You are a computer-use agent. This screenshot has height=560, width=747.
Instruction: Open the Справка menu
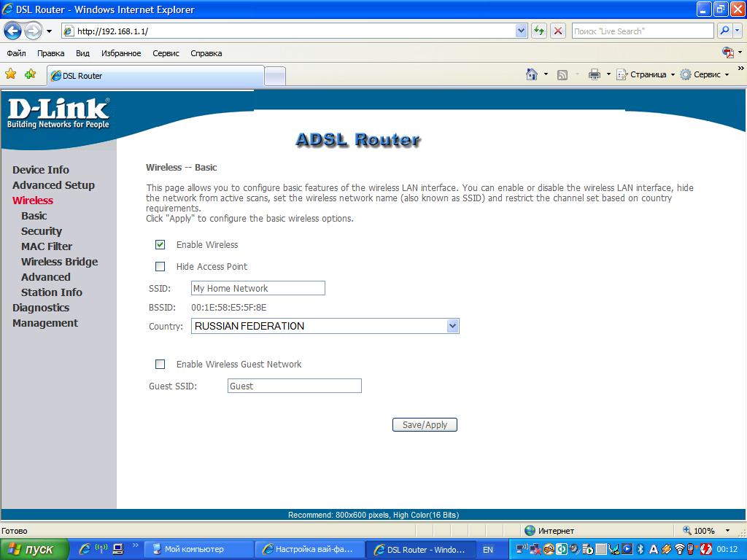[206, 52]
